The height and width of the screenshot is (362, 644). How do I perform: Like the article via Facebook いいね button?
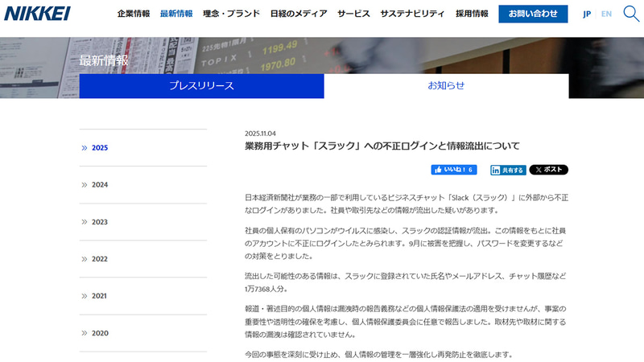454,170
